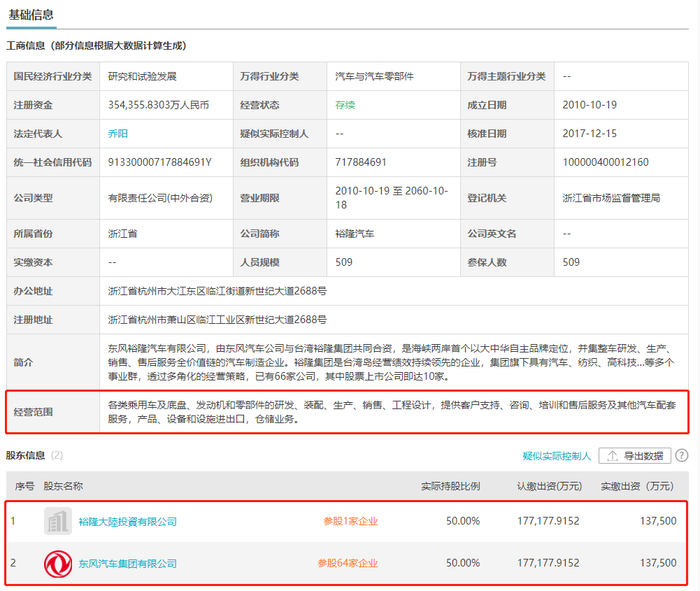Select industry 研究和试验发展 cell
This screenshot has width=700, height=591.
[142, 76]
